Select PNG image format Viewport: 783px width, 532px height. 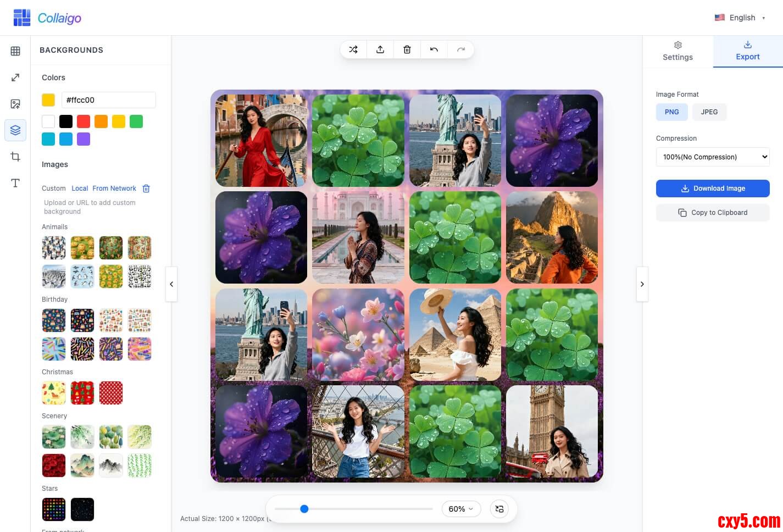(672, 112)
